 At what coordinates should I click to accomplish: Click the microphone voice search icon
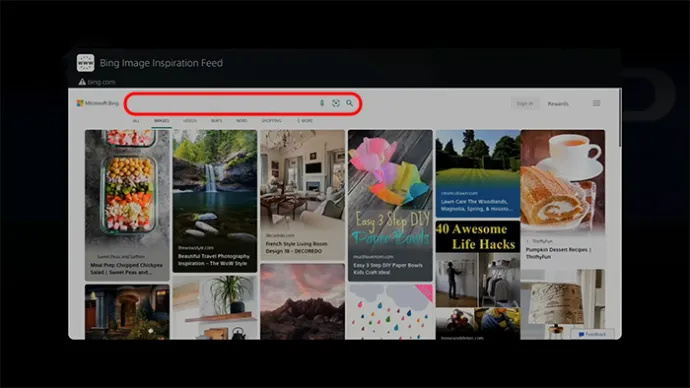pyautogui.click(x=322, y=103)
